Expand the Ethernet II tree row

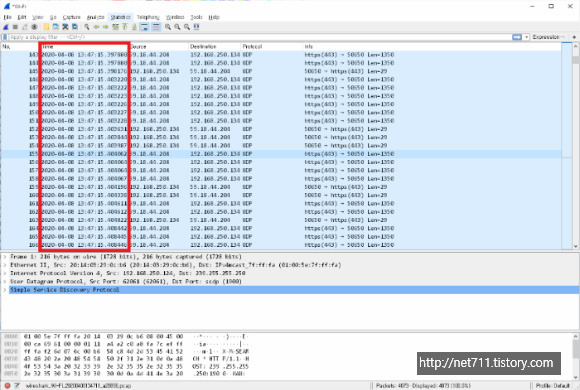[x=5, y=265]
